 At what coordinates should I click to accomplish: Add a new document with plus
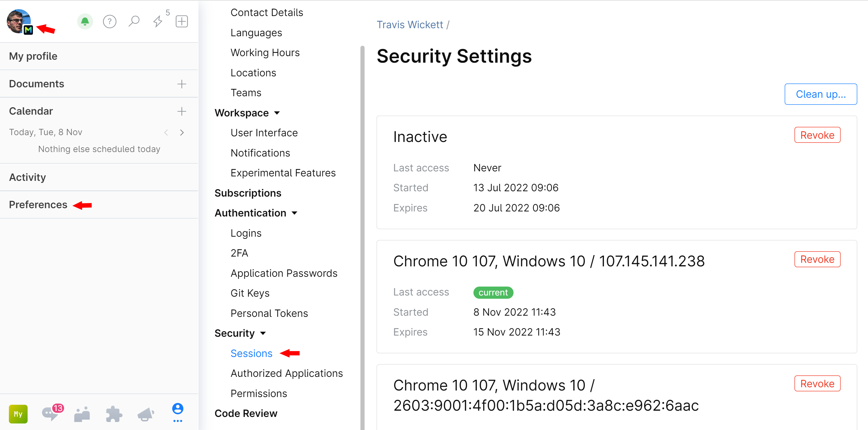[182, 84]
